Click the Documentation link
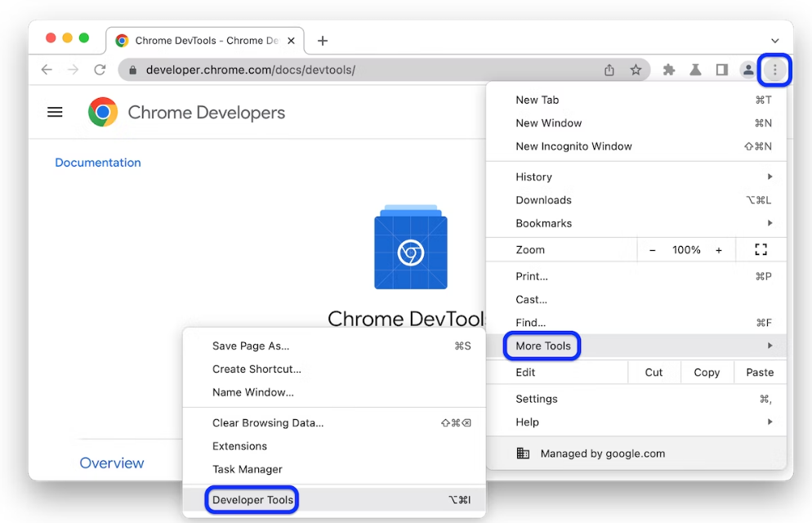This screenshot has width=812, height=523. (98, 163)
